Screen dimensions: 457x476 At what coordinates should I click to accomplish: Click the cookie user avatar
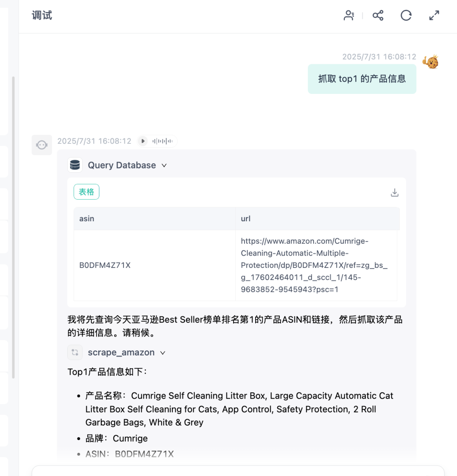click(x=431, y=62)
